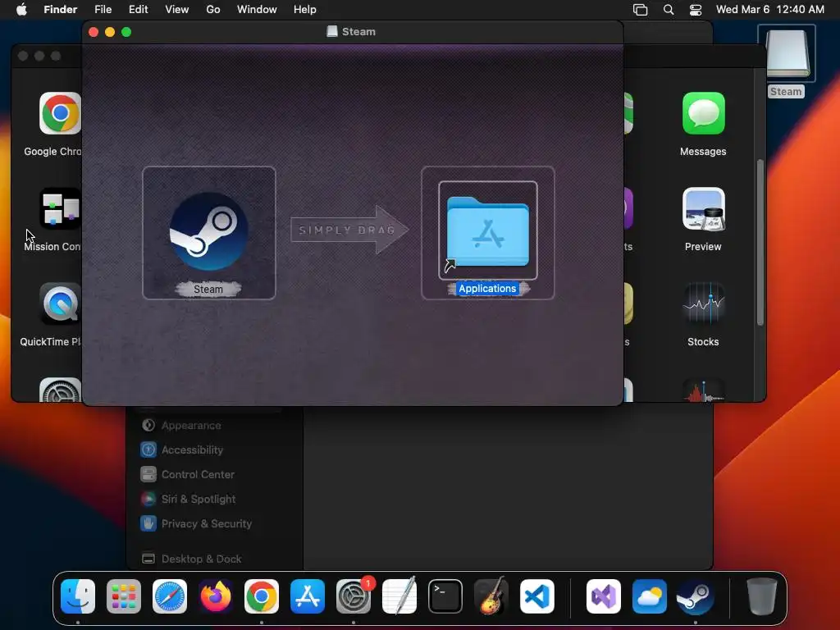Open the Edit menu
This screenshot has width=840, height=630.
pos(138,9)
